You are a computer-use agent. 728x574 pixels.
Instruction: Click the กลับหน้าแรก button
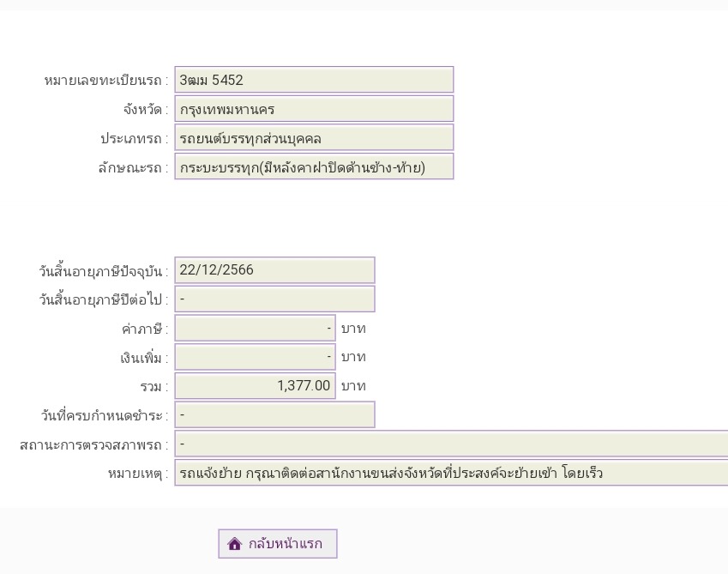[278, 543]
